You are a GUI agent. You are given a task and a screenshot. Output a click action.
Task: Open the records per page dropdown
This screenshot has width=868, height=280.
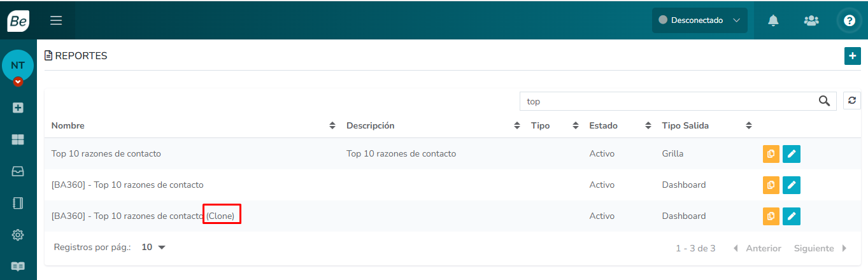pos(153,248)
